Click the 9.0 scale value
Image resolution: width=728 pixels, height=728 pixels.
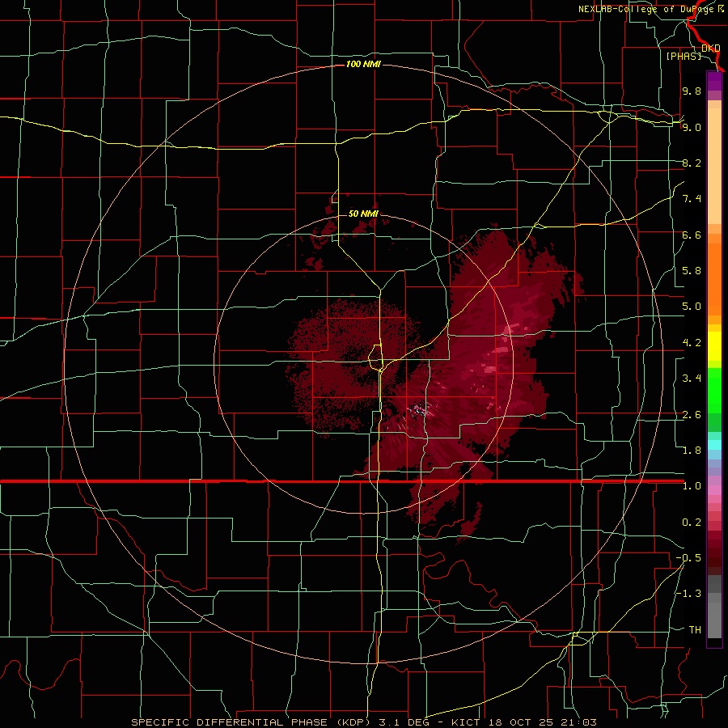click(x=692, y=127)
